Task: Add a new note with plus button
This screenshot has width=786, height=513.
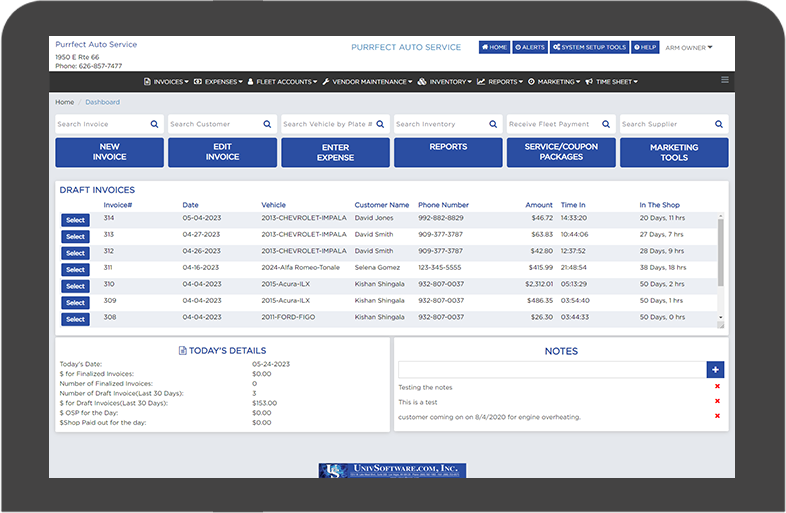Action: 714,369
